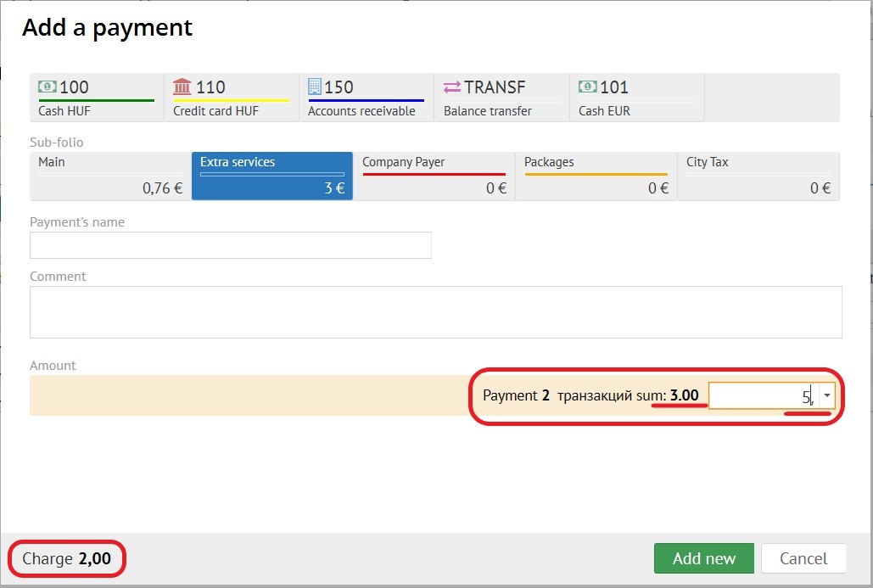
Task: Select the Balance transfer arrows icon
Action: (x=452, y=87)
